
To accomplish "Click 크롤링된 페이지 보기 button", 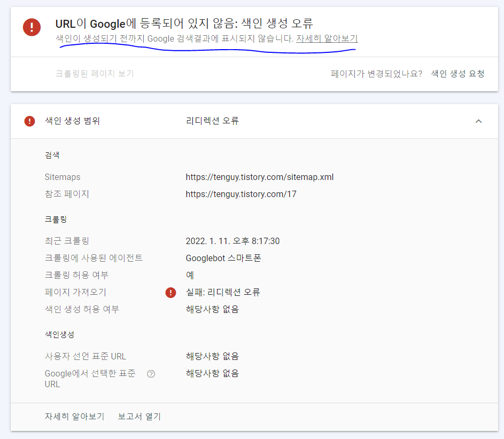I will (95, 74).
